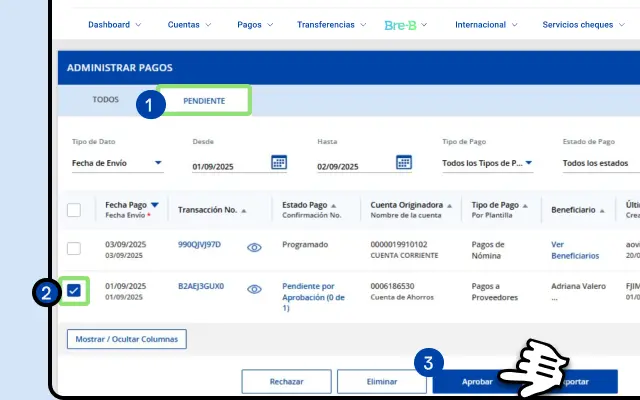
Task: Open the Bre-B menu
Action: tap(406, 25)
